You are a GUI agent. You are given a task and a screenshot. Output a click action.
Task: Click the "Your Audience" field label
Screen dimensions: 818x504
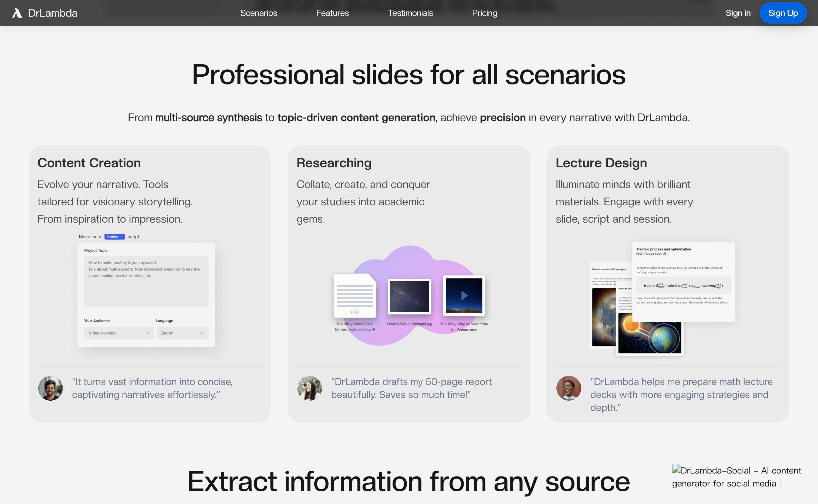pyautogui.click(x=97, y=321)
